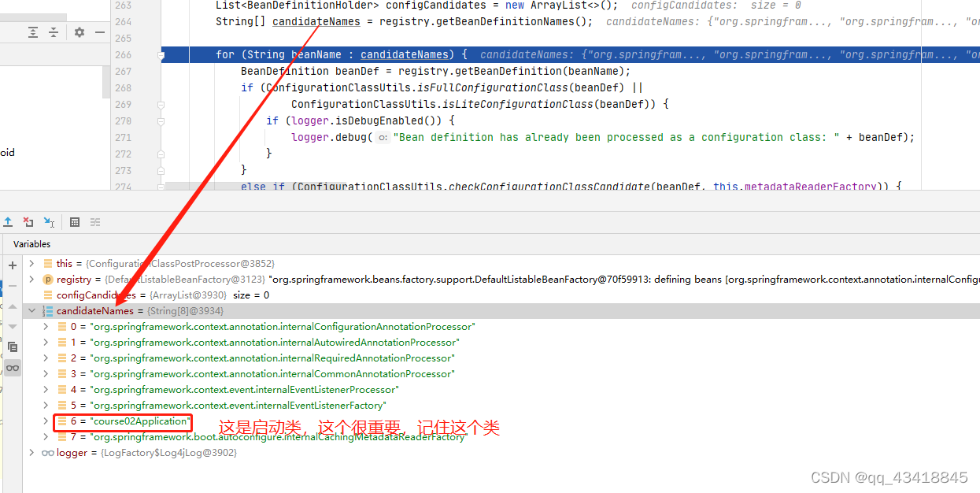
Task: Expand array element 7 internalCachingMetadataReaderFactory
Action: pyautogui.click(x=46, y=437)
